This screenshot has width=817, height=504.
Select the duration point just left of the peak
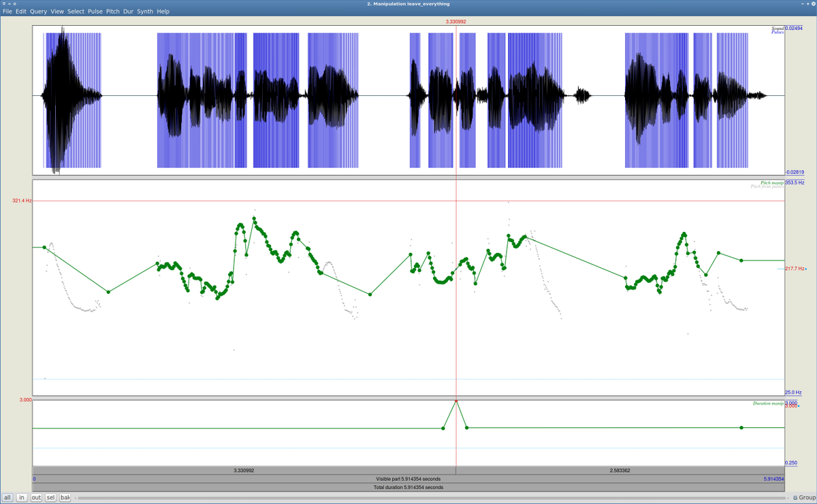pyautogui.click(x=443, y=428)
